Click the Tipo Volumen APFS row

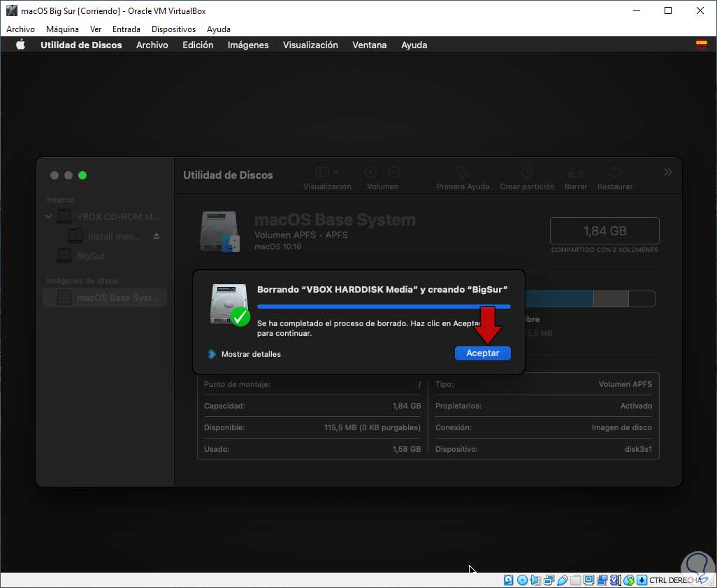point(544,384)
